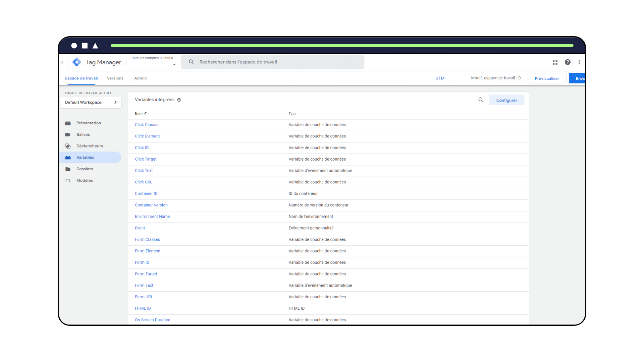
Task: Open Click Text variable
Action: pos(144,171)
